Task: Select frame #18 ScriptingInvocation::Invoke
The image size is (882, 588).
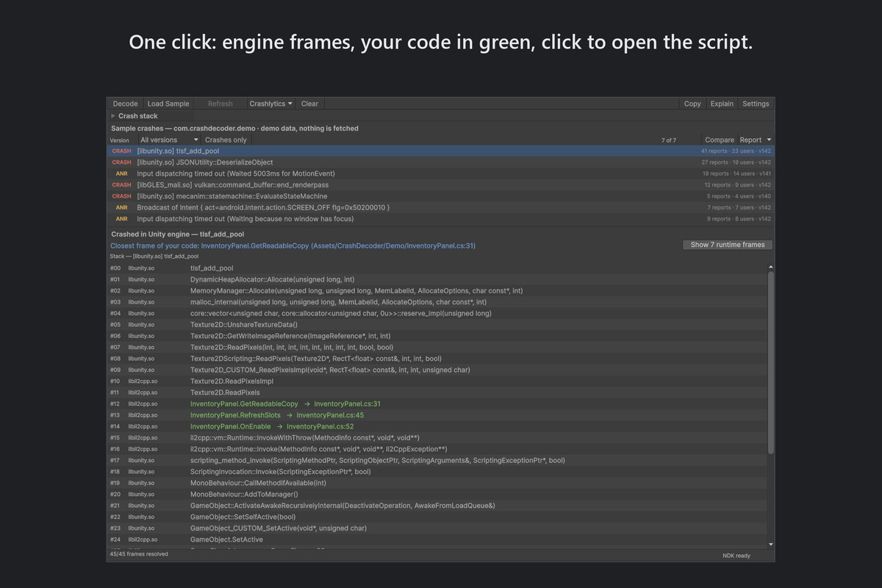Action: tap(437, 472)
